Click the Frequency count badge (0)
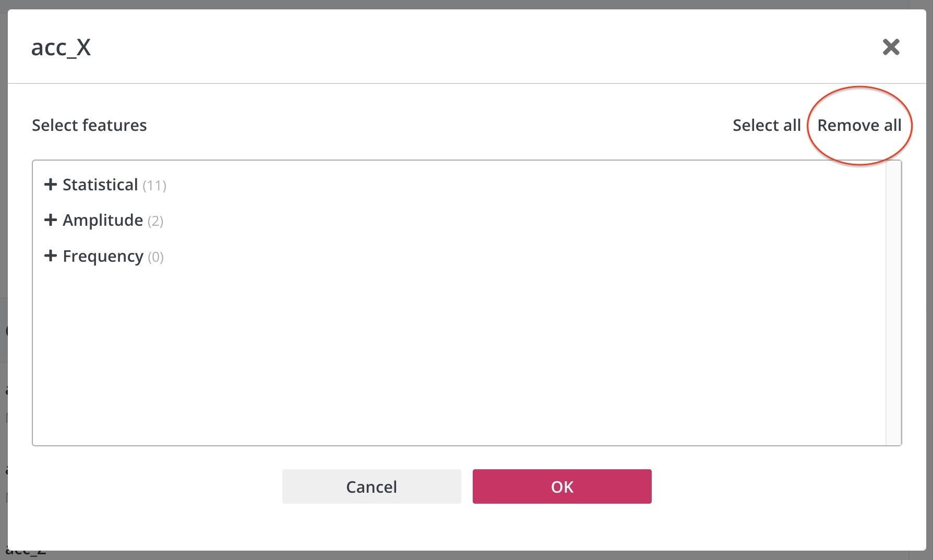 [x=155, y=257]
